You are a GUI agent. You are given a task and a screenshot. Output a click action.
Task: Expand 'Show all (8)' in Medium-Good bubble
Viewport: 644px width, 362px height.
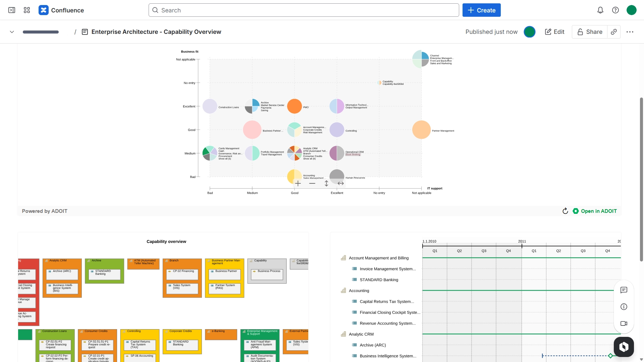pyautogui.click(x=309, y=159)
